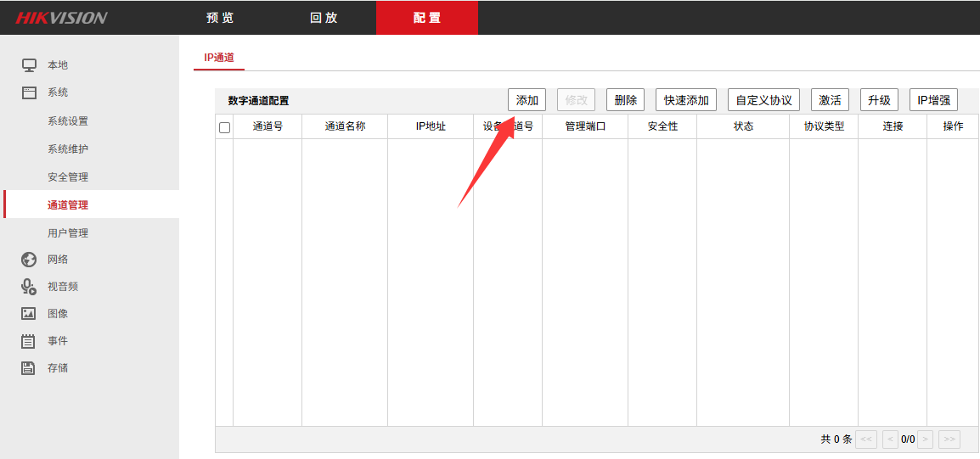
Task: Go to the first page (<<) button
Action: (x=866, y=439)
